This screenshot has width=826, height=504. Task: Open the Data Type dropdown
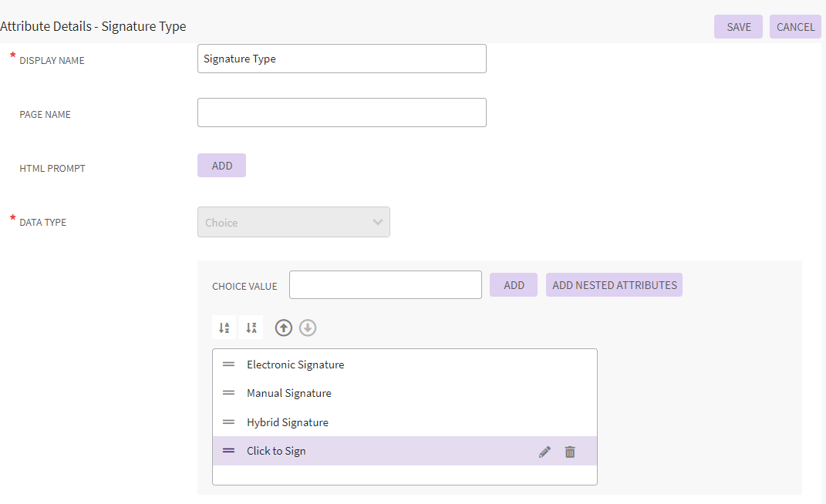pos(293,222)
